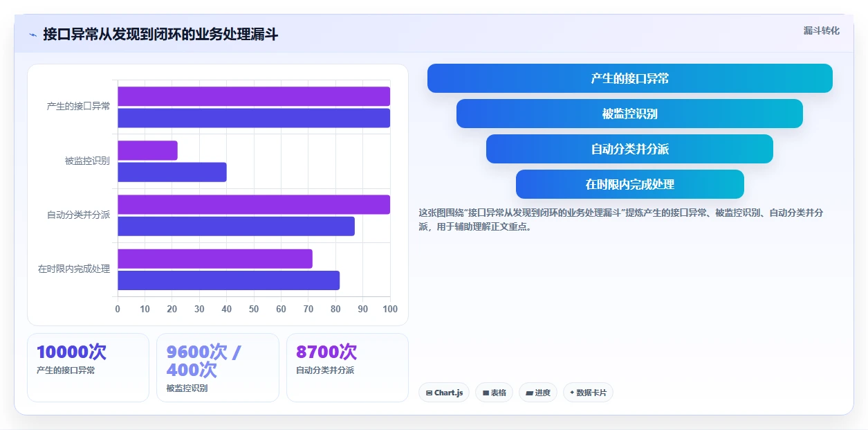Click y-axis label 在时限内完成处理

[x=74, y=269]
